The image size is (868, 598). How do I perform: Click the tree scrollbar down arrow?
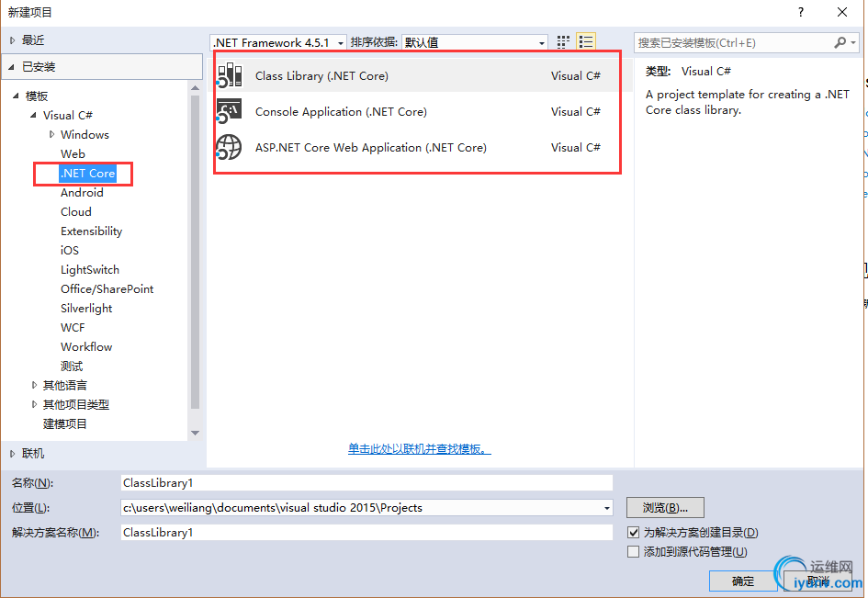click(195, 433)
